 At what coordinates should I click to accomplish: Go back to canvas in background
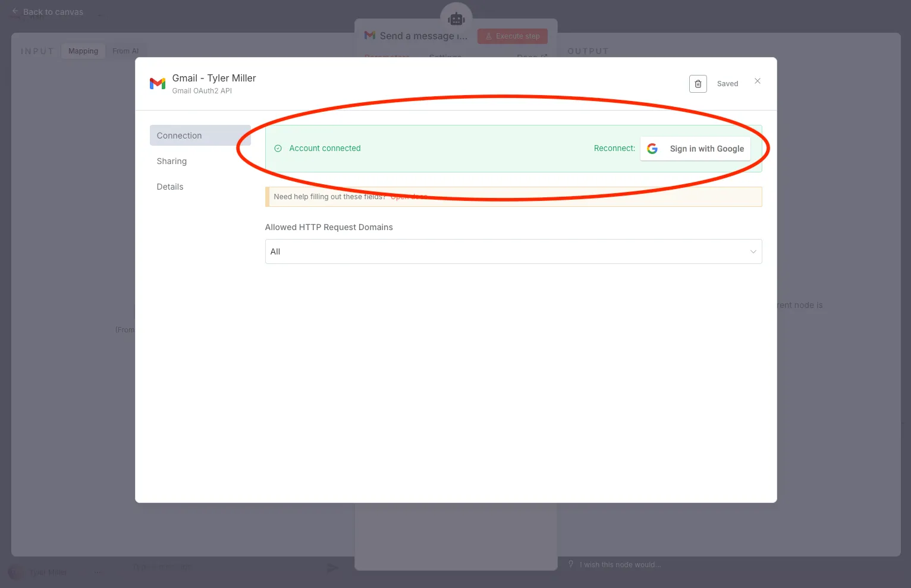click(x=48, y=12)
